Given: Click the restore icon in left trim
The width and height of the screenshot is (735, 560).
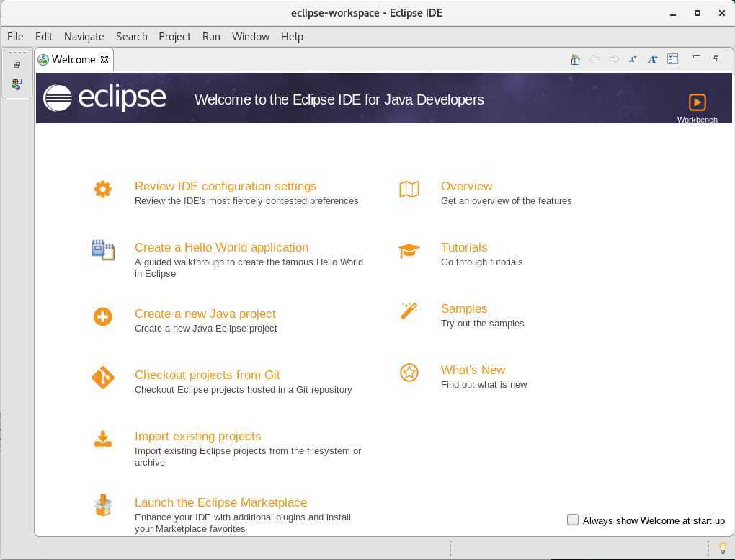Looking at the screenshot, I should 17,65.
